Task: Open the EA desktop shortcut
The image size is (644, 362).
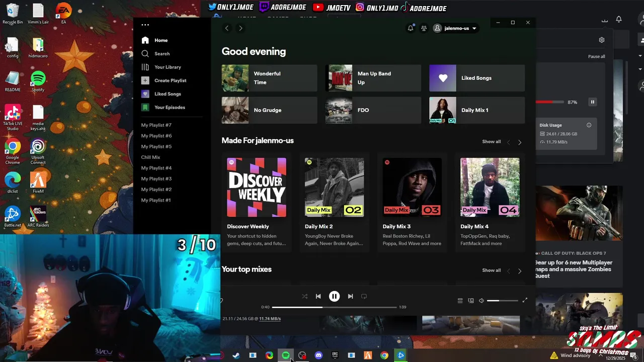Action: [x=63, y=14]
